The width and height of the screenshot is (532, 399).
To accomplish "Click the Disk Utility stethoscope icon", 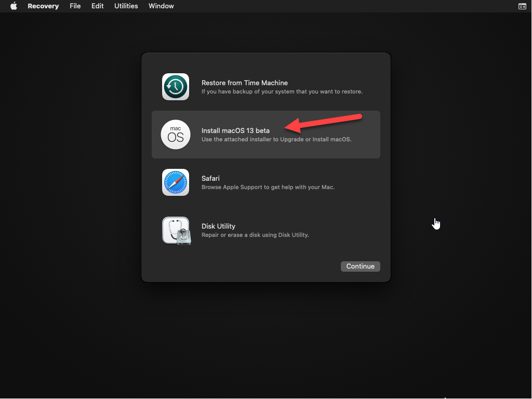I will click(176, 230).
